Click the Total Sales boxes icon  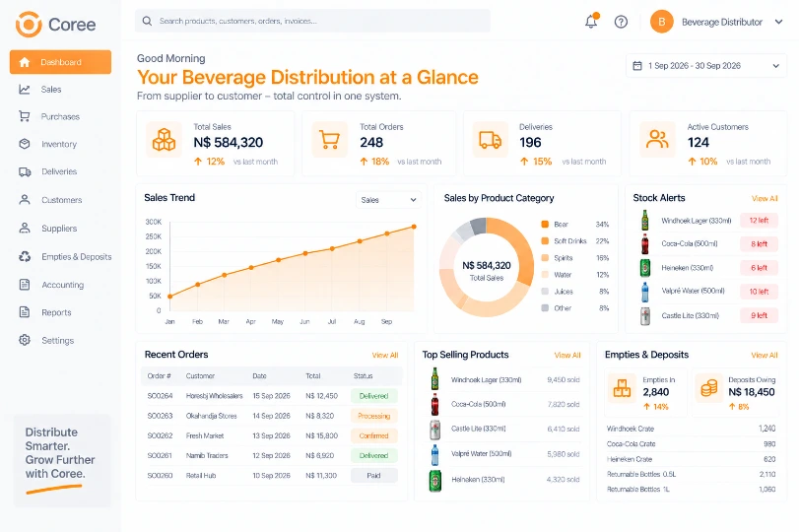tap(165, 139)
